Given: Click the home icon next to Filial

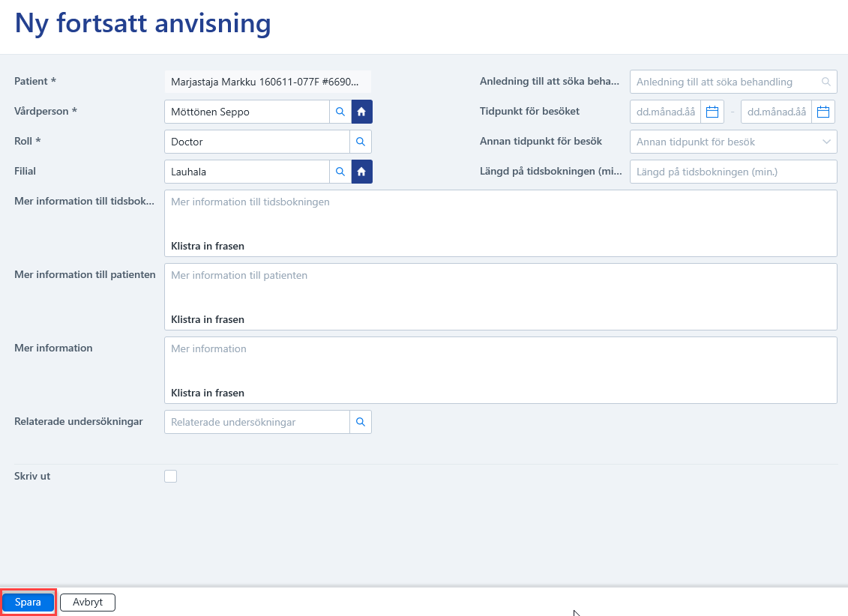Looking at the screenshot, I should [362, 172].
